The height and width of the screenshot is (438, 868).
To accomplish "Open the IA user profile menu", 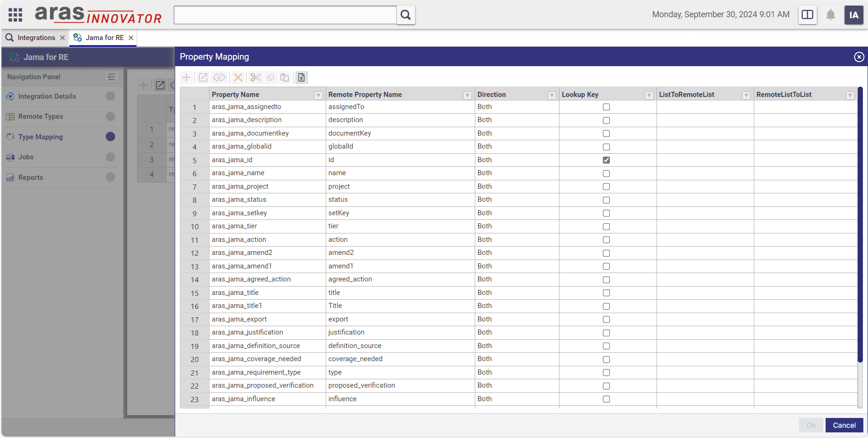I will point(854,15).
